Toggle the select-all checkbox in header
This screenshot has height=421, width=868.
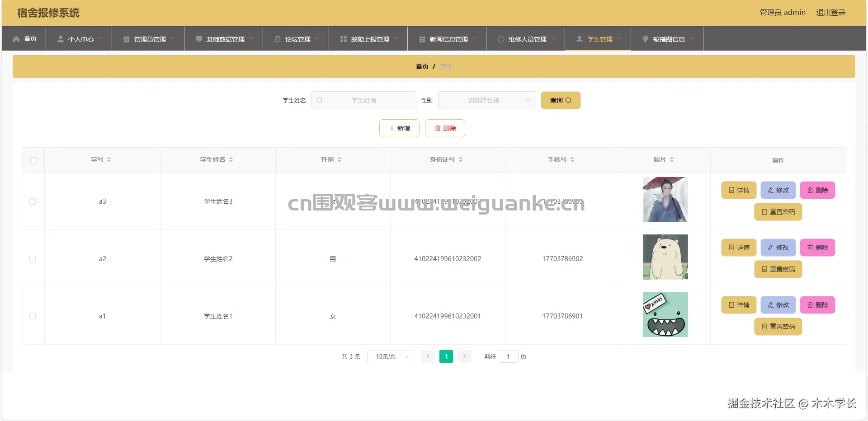[33, 160]
